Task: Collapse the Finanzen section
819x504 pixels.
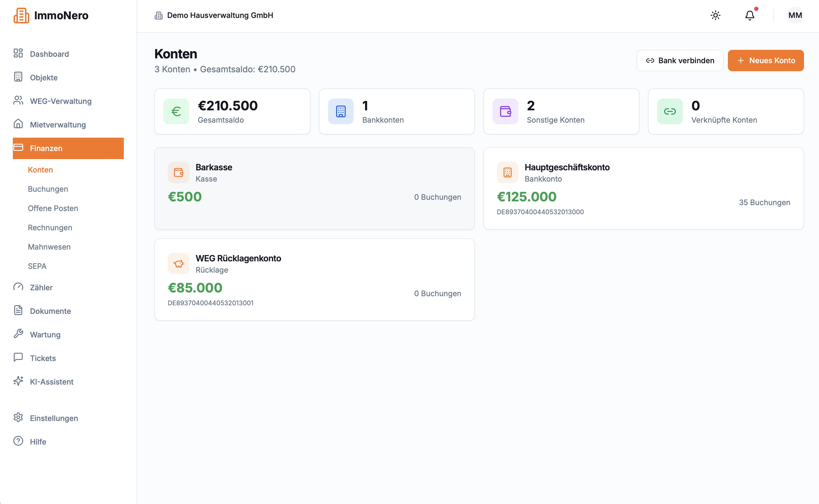Action: (x=68, y=148)
